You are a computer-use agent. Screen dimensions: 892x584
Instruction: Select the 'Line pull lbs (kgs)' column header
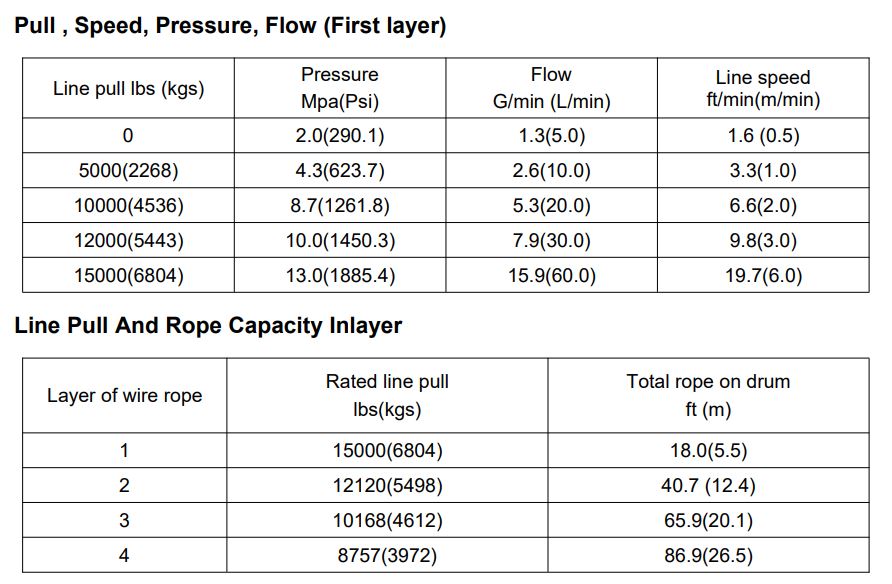click(x=128, y=89)
